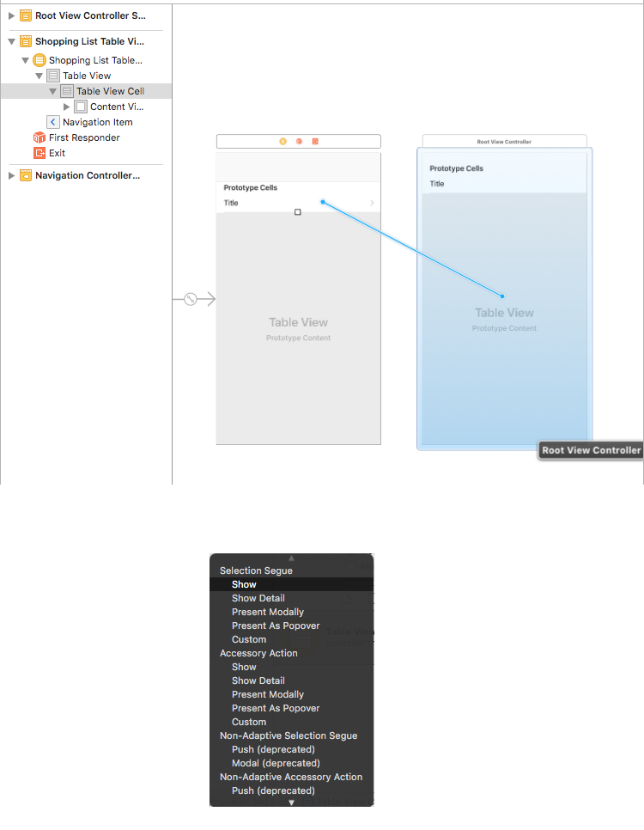Click the Table View Cell icon
The height and width of the screenshot is (830, 644).
67,91
